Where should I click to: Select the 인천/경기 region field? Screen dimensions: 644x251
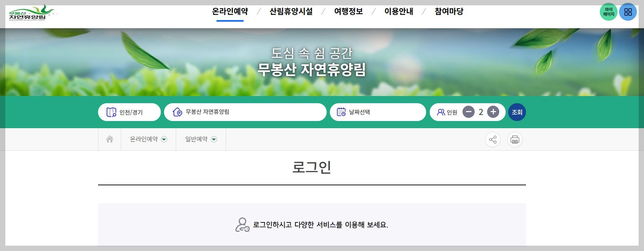129,112
